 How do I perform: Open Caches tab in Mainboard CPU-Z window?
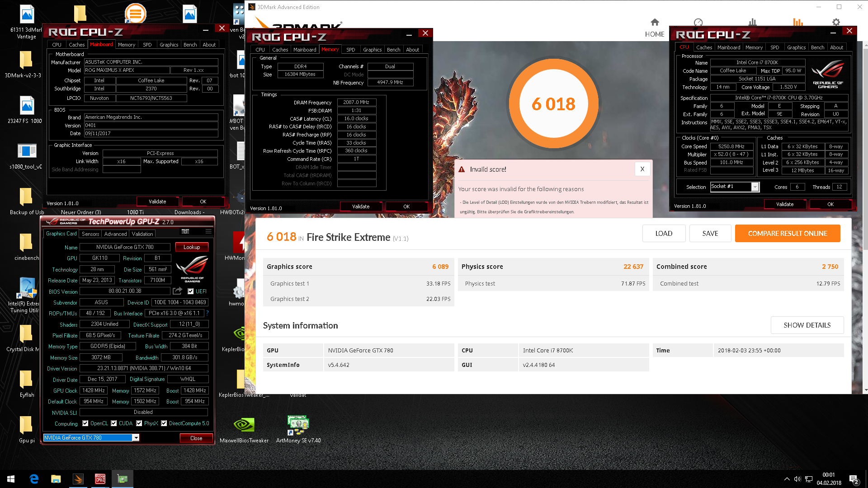77,45
